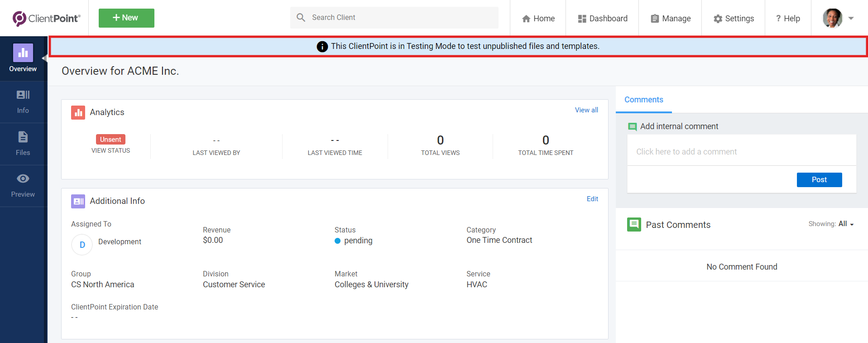Image resolution: width=868 pixels, height=343 pixels.
Task: Click the Unsent status badge
Action: (110, 140)
